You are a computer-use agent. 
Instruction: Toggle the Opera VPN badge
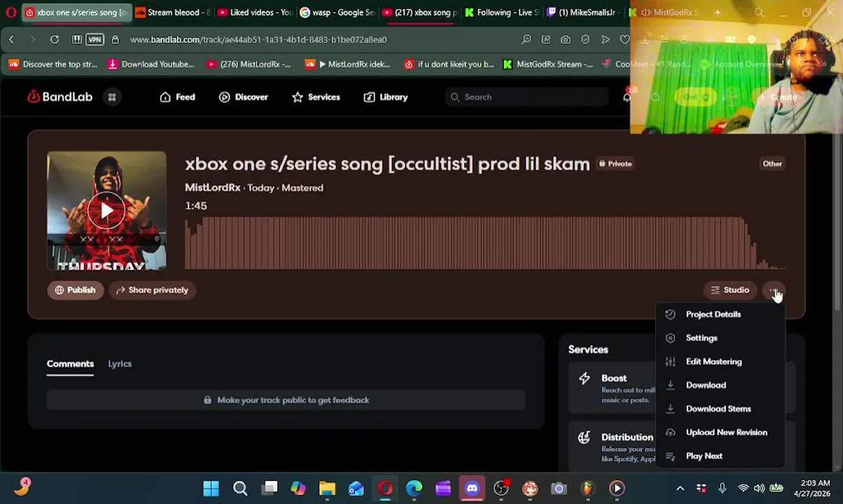tap(95, 40)
